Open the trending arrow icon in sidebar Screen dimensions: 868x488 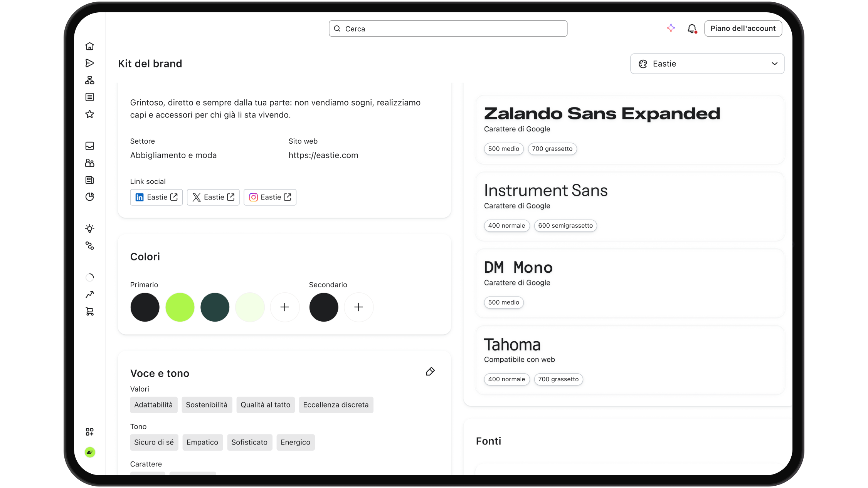tap(89, 295)
